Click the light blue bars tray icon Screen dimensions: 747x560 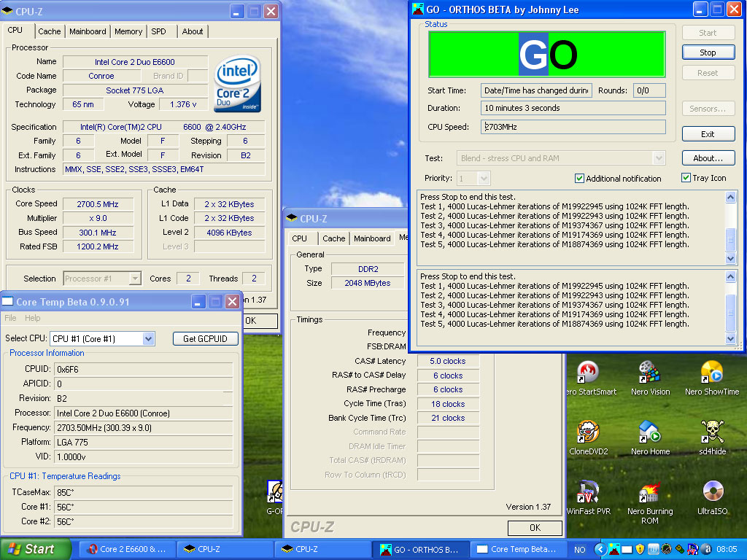pos(654,549)
